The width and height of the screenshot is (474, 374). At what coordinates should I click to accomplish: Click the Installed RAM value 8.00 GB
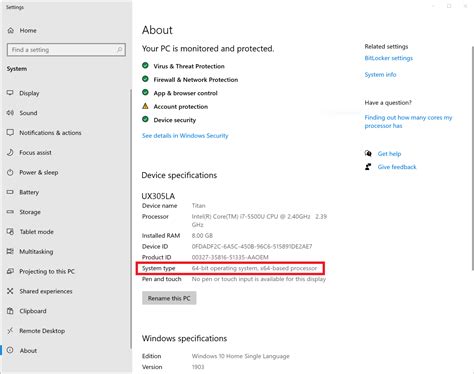[x=202, y=236]
